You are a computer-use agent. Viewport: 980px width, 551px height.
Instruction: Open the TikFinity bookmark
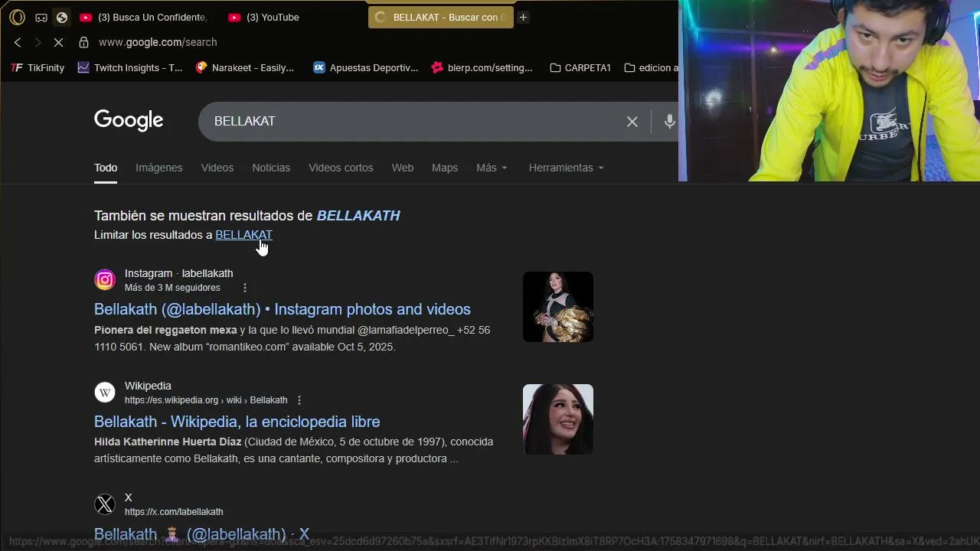pos(38,67)
